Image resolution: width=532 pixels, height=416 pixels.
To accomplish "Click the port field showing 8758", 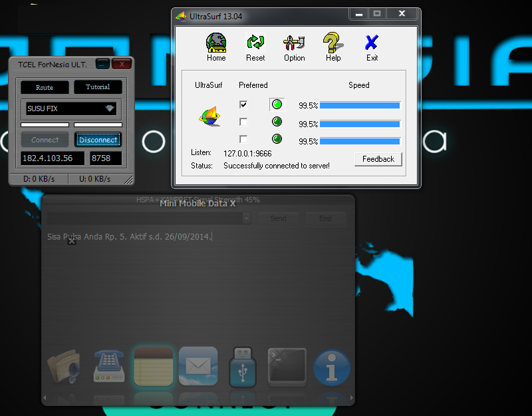I will click(x=106, y=158).
